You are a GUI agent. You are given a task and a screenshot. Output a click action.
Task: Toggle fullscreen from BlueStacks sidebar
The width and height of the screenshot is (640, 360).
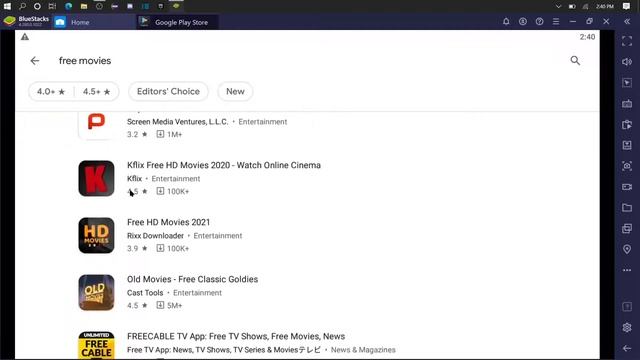(x=627, y=41)
